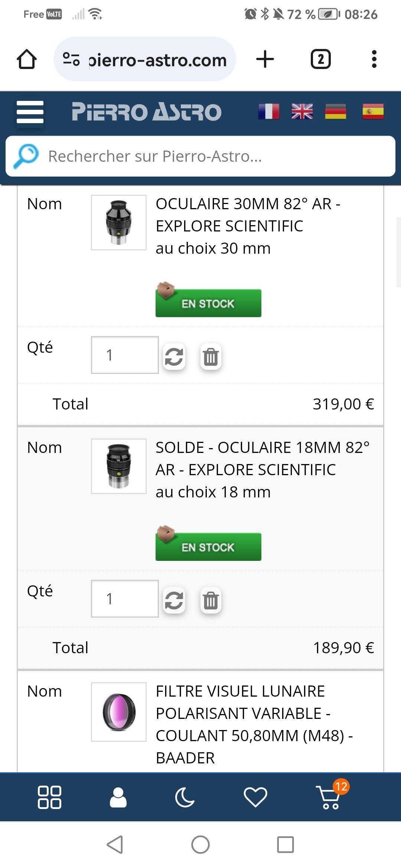Open the OCULAIRE 30MM 82° AR product link
This screenshot has height=868, width=401.
(x=248, y=215)
